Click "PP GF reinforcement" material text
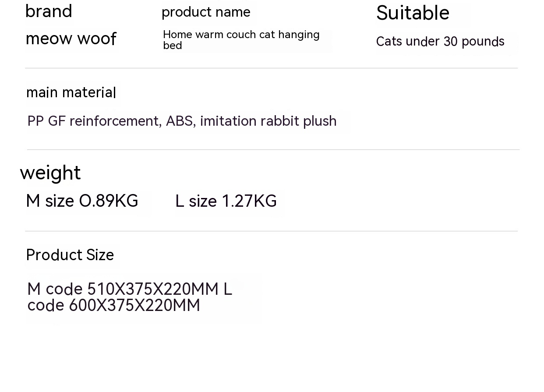 93,121
